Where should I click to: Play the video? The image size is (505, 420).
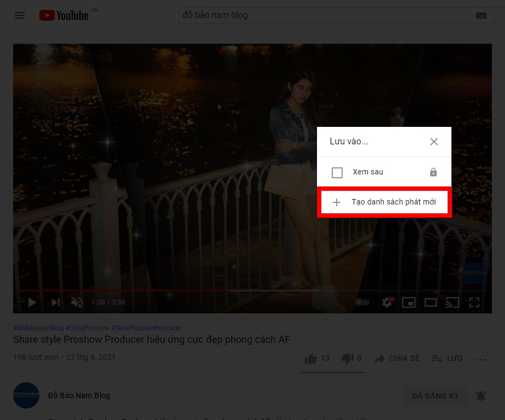coord(32,302)
